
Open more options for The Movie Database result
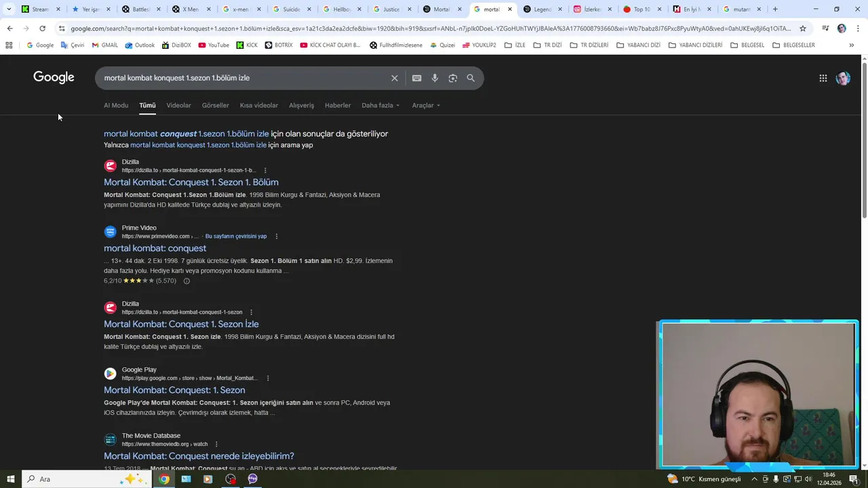coord(216,445)
